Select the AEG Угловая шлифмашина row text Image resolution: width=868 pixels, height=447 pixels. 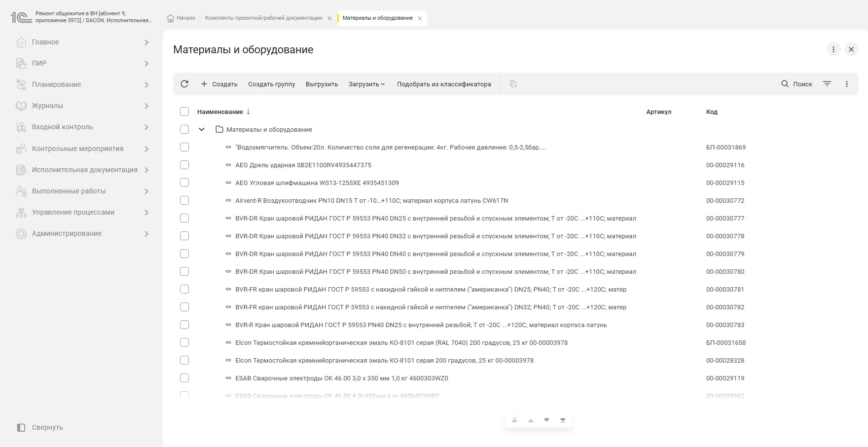[x=317, y=183]
